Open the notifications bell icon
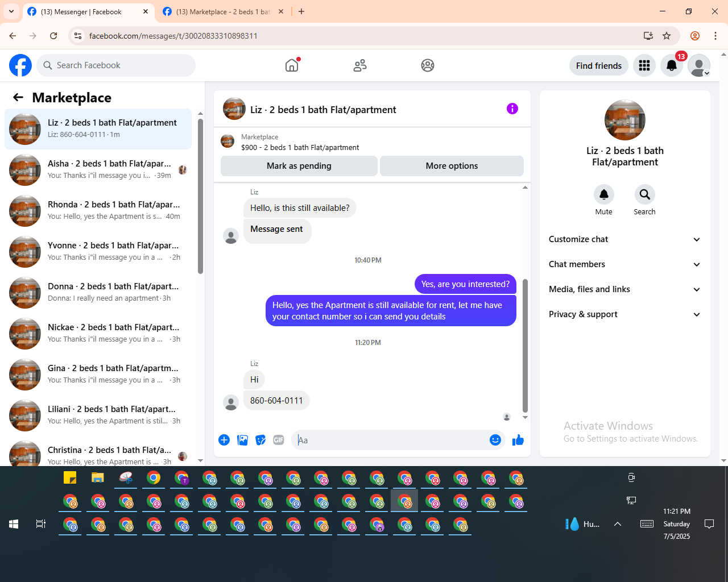This screenshot has height=582, width=728. point(672,65)
